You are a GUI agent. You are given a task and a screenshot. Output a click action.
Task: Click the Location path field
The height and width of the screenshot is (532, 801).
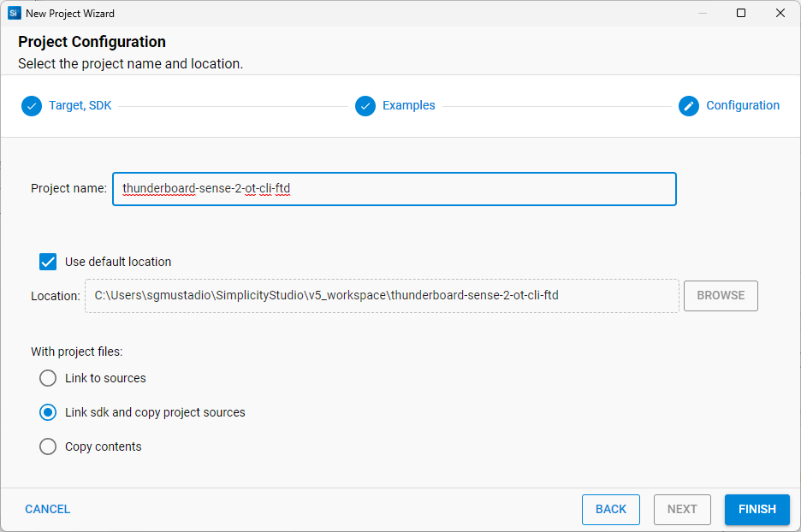382,296
